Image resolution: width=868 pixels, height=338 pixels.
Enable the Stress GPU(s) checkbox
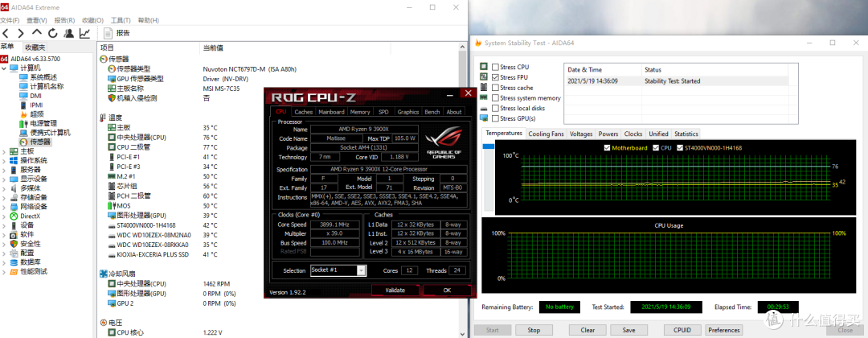click(x=495, y=118)
